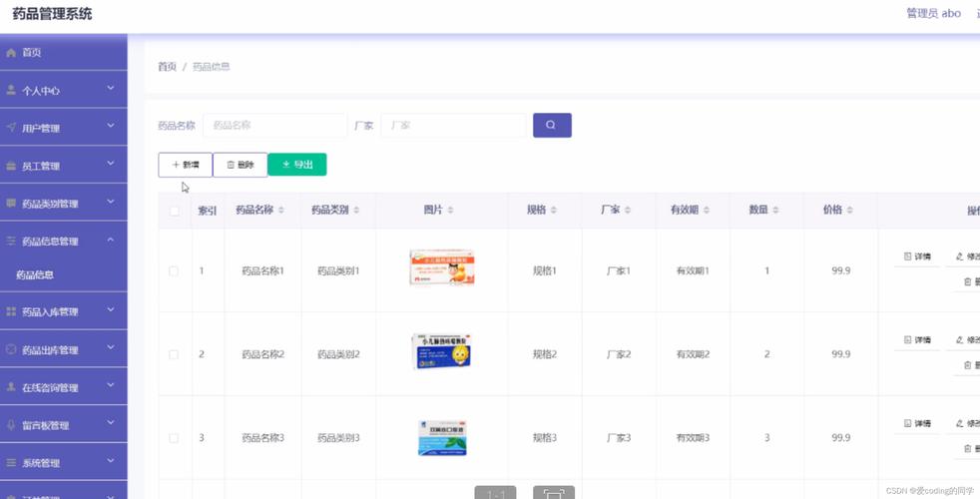Viewport: 980px width, 499px height.
Task: Click the search magnifier button
Action: 552,125
